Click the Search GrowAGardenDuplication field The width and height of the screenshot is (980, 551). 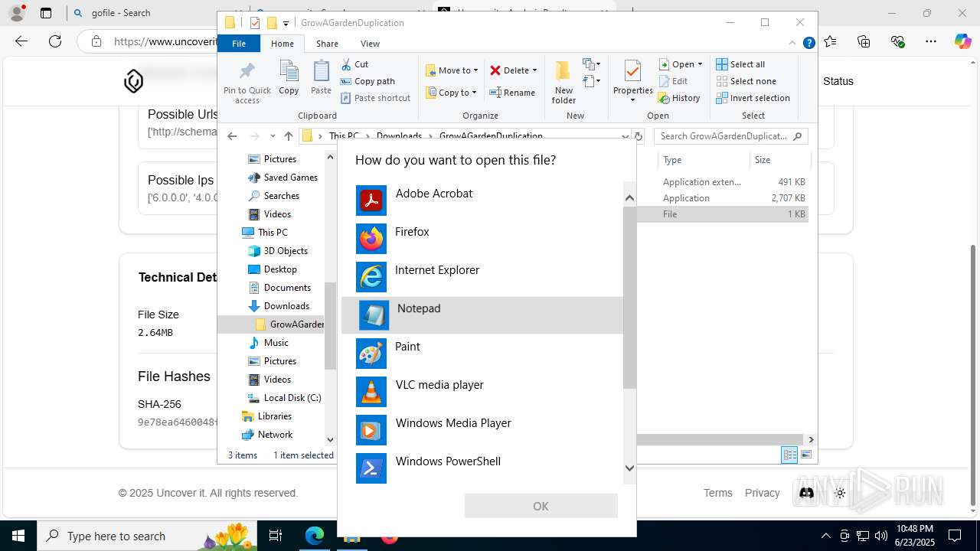pyautogui.click(x=731, y=136)
